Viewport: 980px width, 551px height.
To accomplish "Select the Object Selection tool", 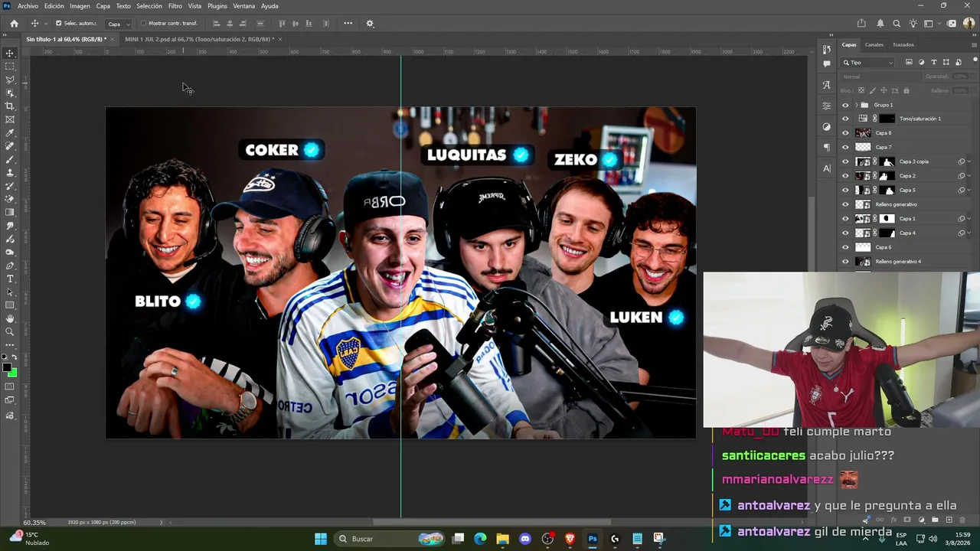I will coord(10,93).
